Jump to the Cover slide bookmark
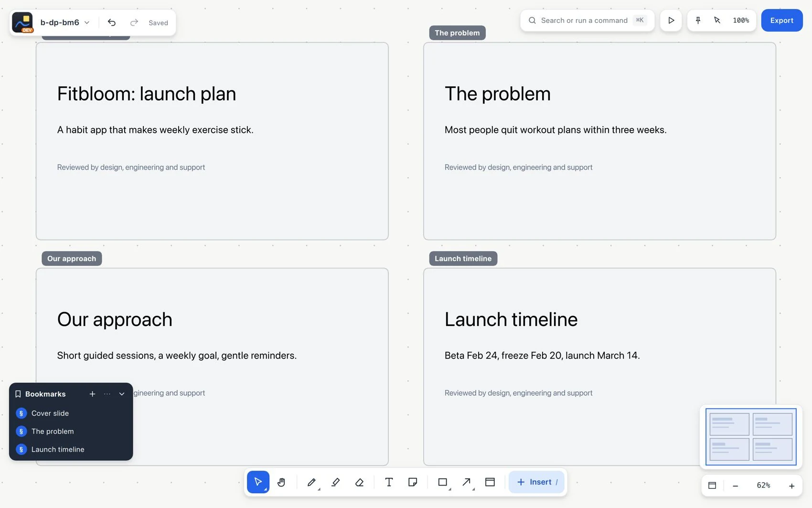 [x=71, y=413]
